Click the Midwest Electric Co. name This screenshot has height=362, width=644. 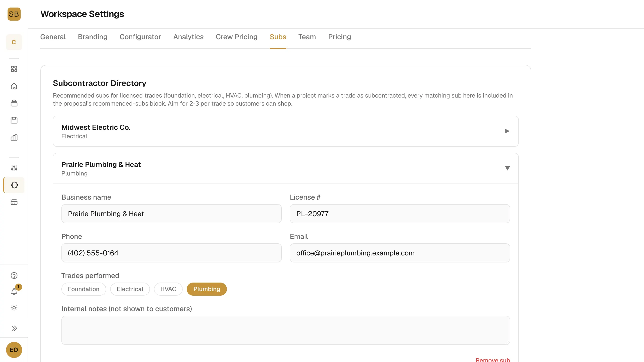[x=96, y=127]
